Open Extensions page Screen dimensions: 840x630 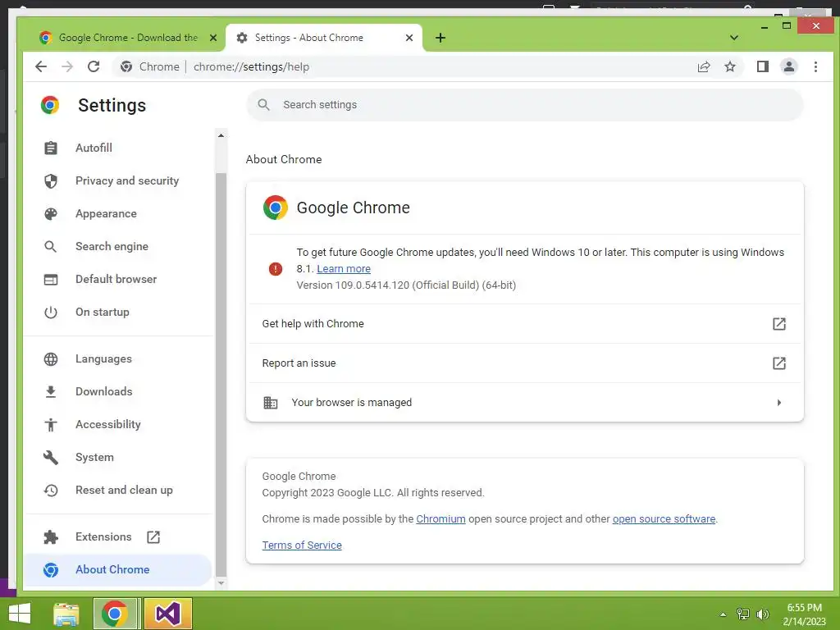click(118, 536)
